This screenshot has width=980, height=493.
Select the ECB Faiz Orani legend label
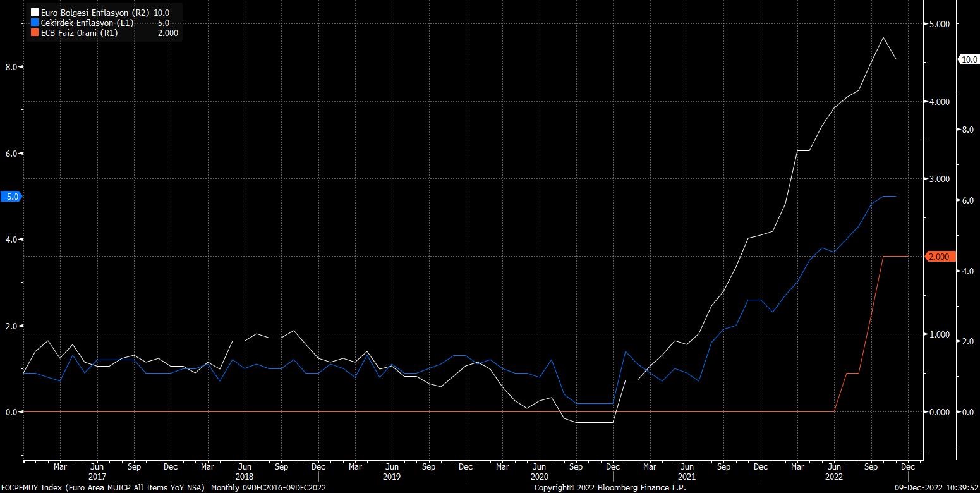tap(79, 33)
